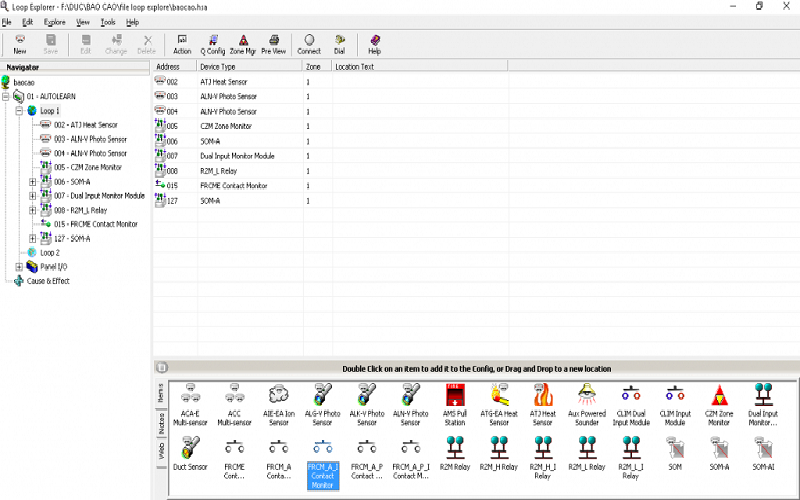The width and height of the screenshot is (800, 500).
Task: Expand 008 - R2M_L Relay node
Action: [x=32, y=210]
